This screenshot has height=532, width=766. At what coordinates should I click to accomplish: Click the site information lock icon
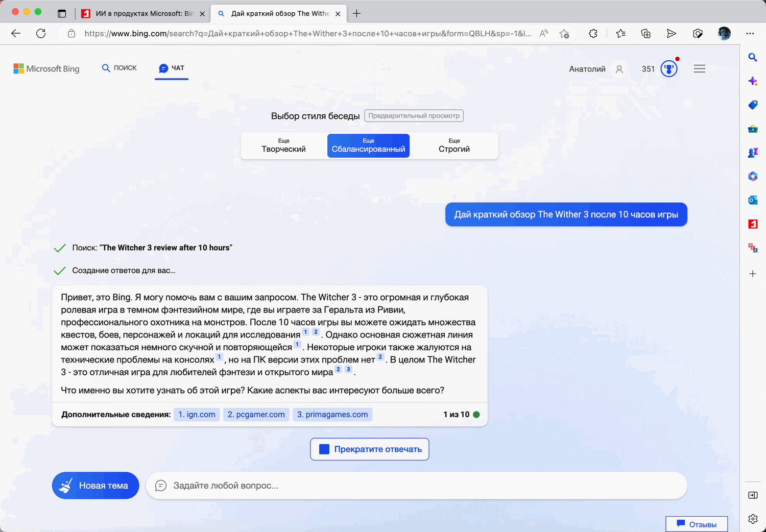pyautogui.click(x=71, y=34)
